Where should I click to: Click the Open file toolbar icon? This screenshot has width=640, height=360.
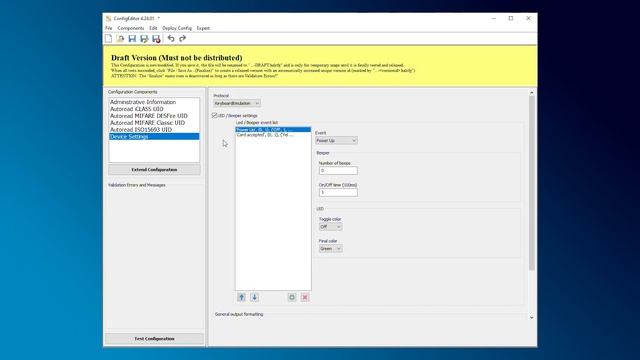point(120,38)
